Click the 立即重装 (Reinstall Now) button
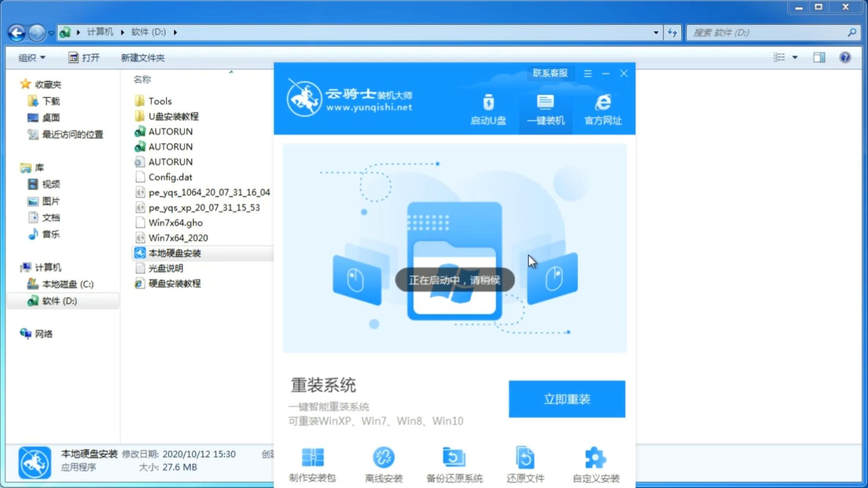This screenshot has width=868, height=488. tap(567, 399)
